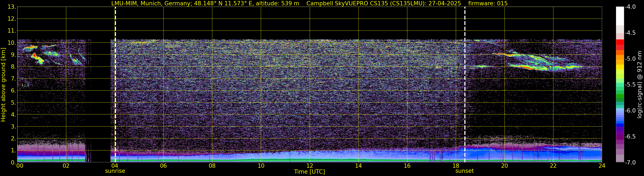This screenshot has height=176, width=644.
Task: Click the '00' time axis tick label
Action: (20, 166)
